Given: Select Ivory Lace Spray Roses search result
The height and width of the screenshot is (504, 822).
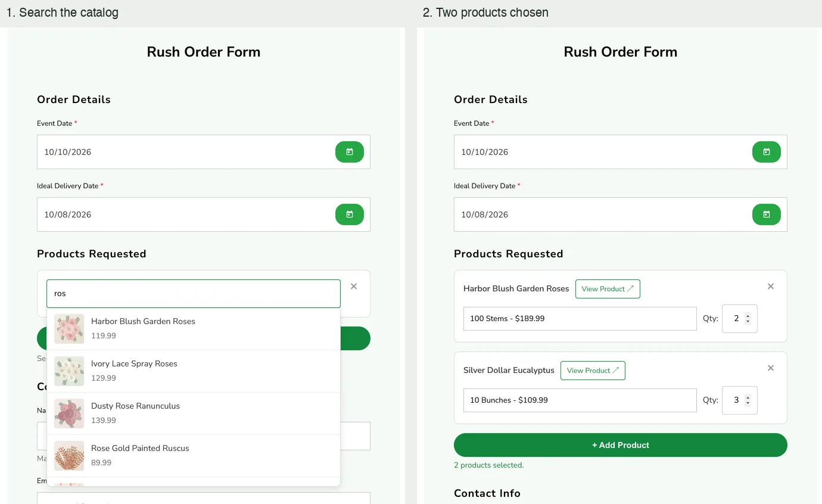Looking at the screenshot, I should point(194,371).
